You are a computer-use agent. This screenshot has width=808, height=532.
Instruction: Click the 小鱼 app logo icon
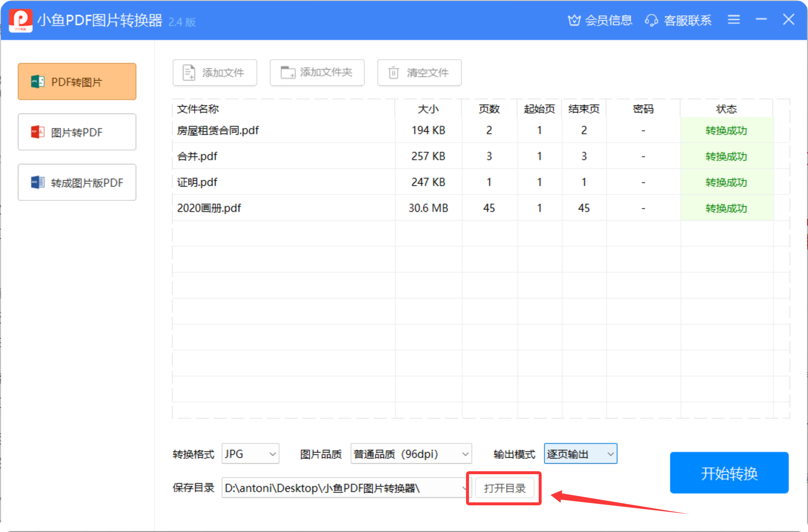[20, 20]
